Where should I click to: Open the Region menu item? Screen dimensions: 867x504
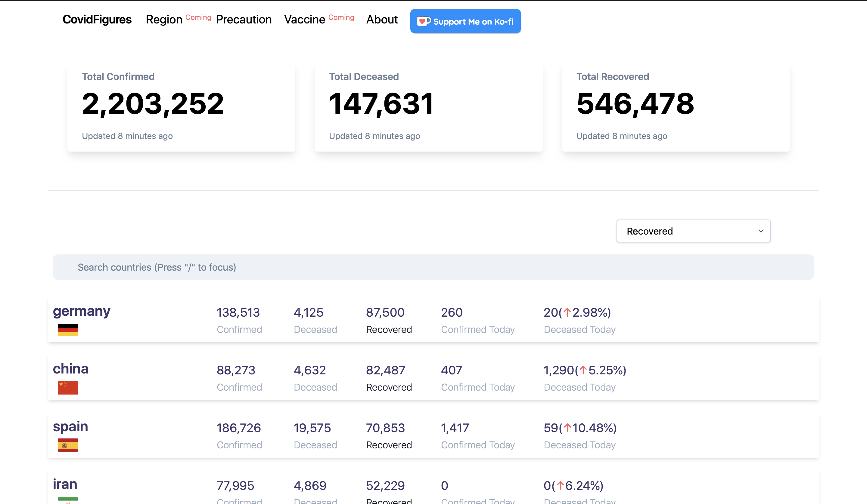(164, 20)
